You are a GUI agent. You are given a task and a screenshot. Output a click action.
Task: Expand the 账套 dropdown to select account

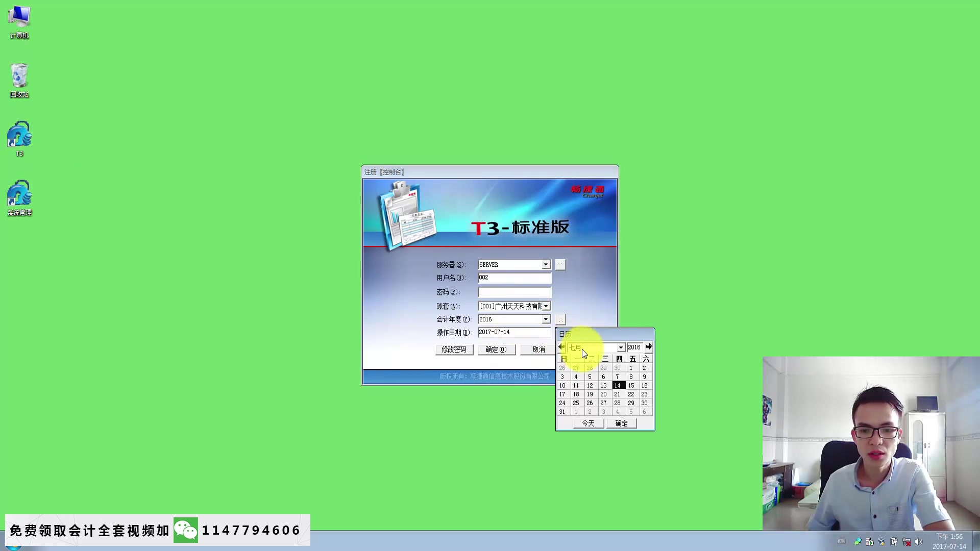click(546, 306)
